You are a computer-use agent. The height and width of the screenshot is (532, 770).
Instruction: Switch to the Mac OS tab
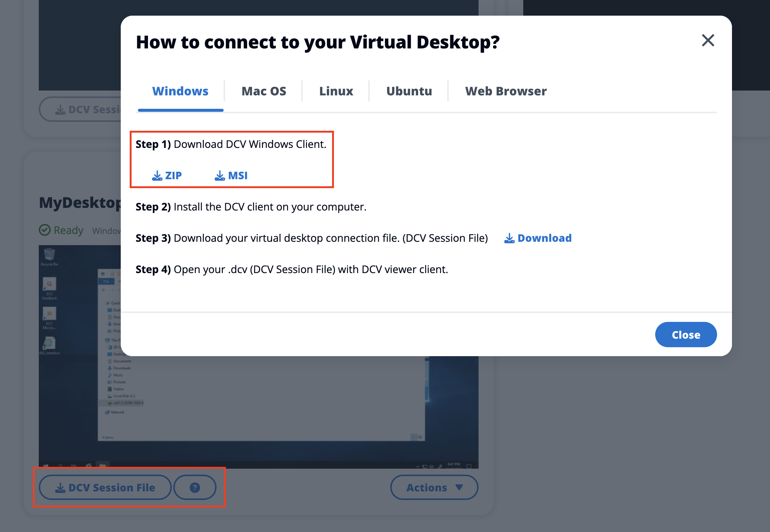263,91
